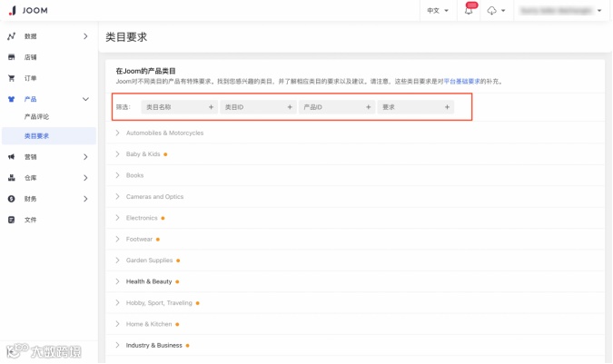Click the Electronics category name
This screenshot has height=364, width=613.
(142, 218)
